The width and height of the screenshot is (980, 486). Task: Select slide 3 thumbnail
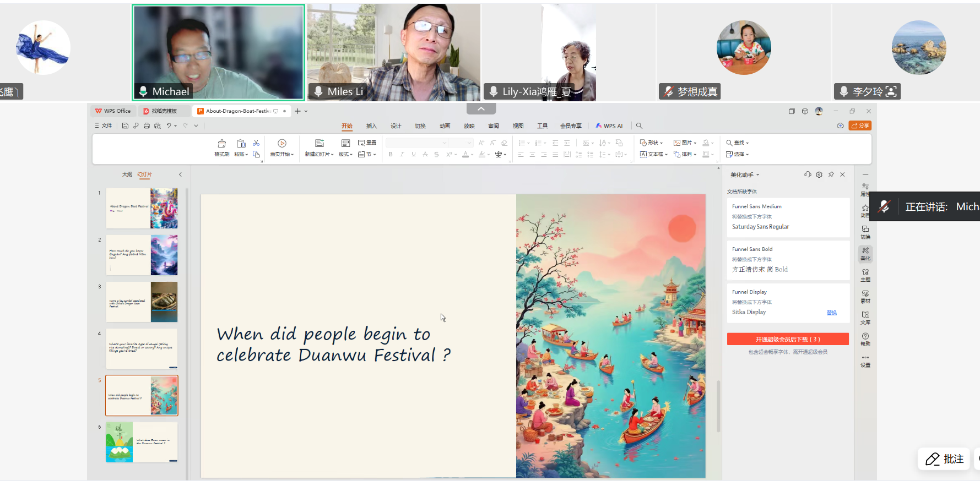click(x=142, y=302)
